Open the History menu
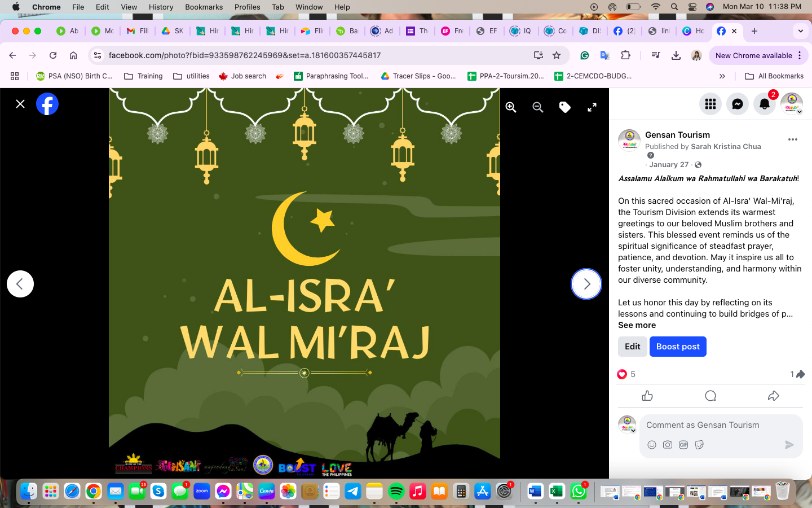Screen dimensions: 812x508 click(161, 7)
